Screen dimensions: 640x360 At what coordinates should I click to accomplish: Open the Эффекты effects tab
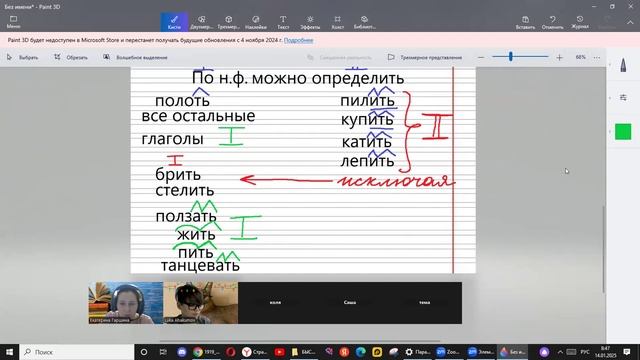[310, 22]
